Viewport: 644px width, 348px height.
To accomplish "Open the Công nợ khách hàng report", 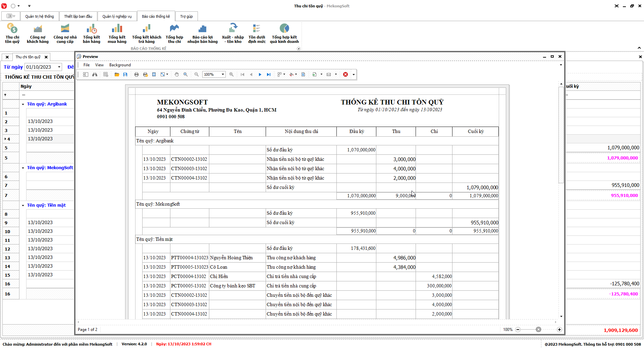I will pos(38,34).
